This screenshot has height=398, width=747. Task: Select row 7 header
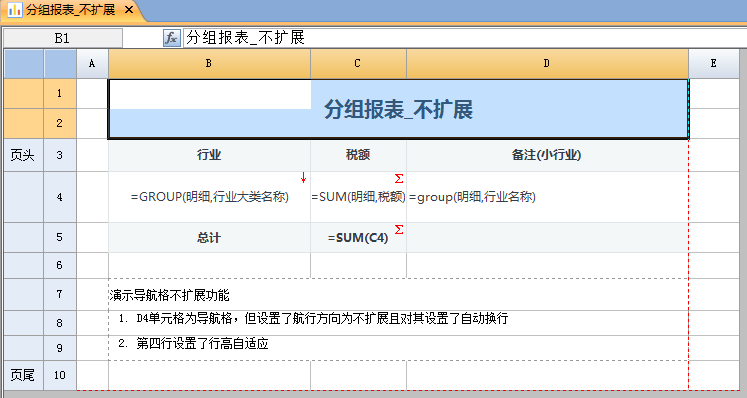point(60,295)
